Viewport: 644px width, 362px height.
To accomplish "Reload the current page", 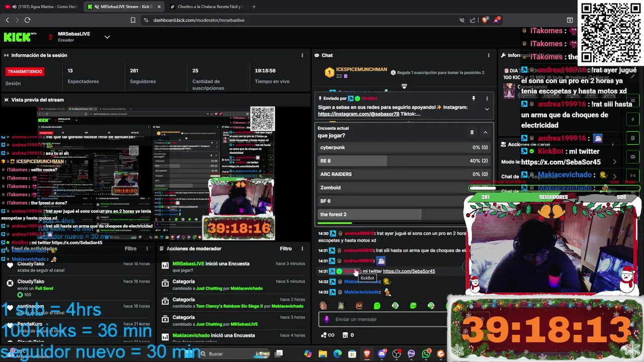I will [x=27, y=20].
